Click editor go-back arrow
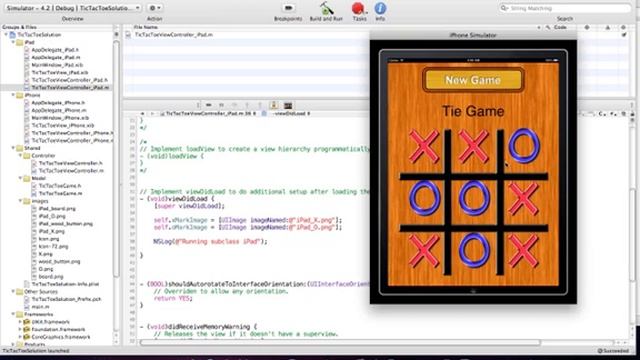Image resolution: width=640 pixels, height=360 pixels. 142,113
